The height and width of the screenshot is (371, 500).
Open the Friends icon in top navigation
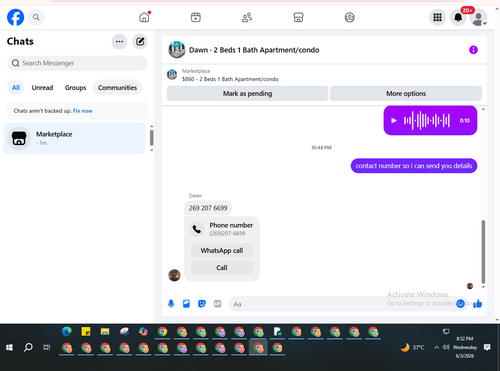[x=247, y=17]
